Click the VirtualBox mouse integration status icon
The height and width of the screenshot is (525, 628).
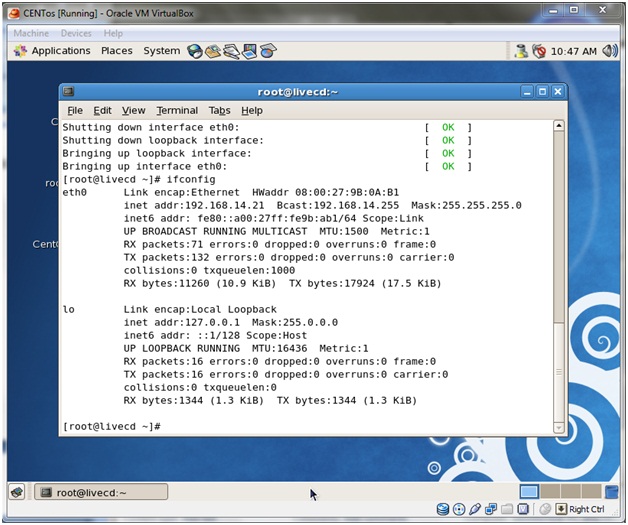click(x=545, y=509)
